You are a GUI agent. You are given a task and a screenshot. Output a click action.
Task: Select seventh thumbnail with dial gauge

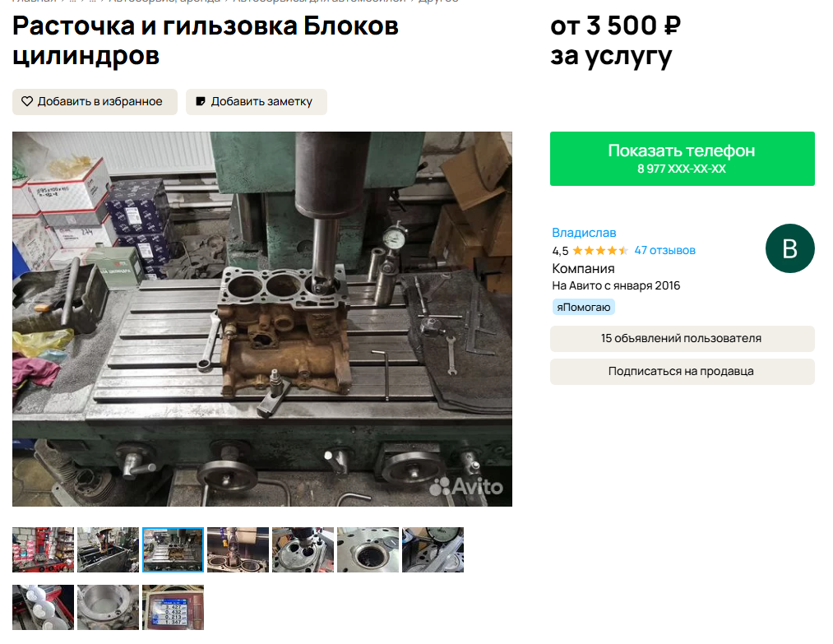tap(433, 549)
